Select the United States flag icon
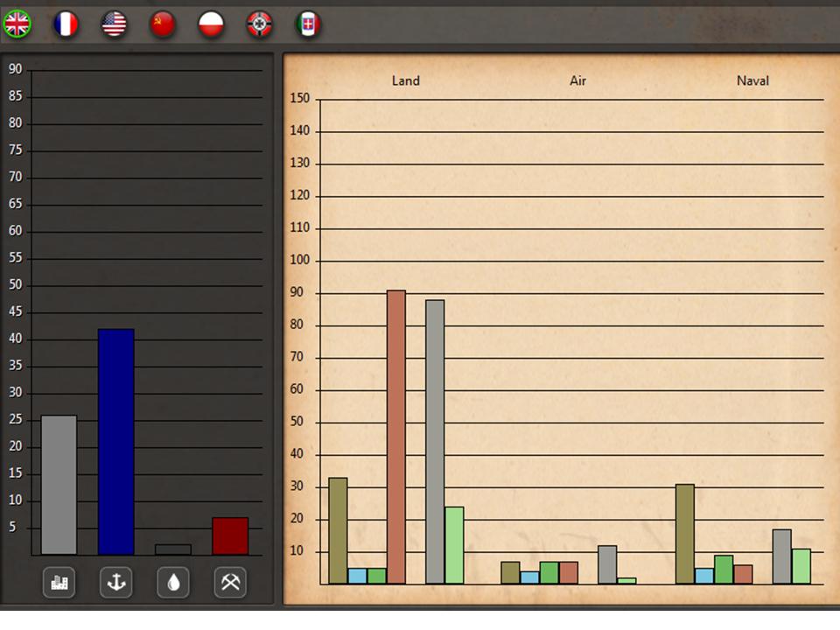 click(114, 24)
